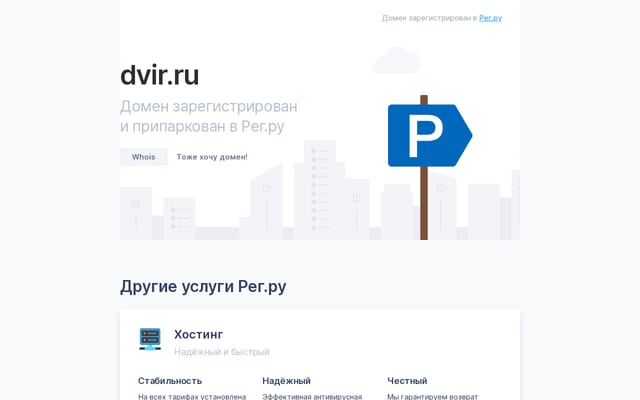Image resolution: width=640 pixels, height=400 pixels.
Task: Click the Стабильность feature heading
Action: pos(170,381)
